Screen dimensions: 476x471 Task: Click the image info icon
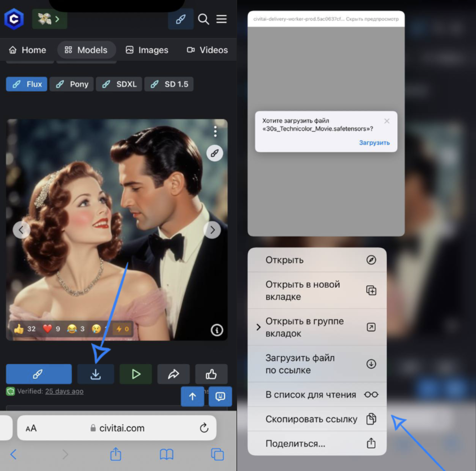[217, 330]
